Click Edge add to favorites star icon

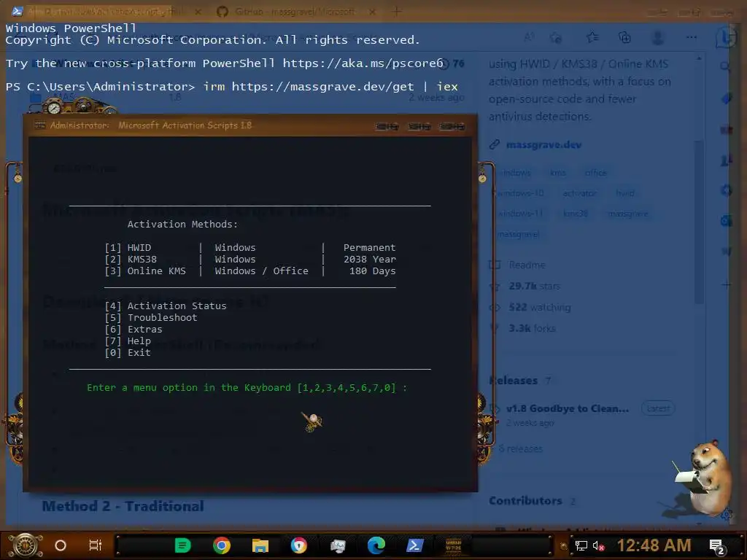555,37
